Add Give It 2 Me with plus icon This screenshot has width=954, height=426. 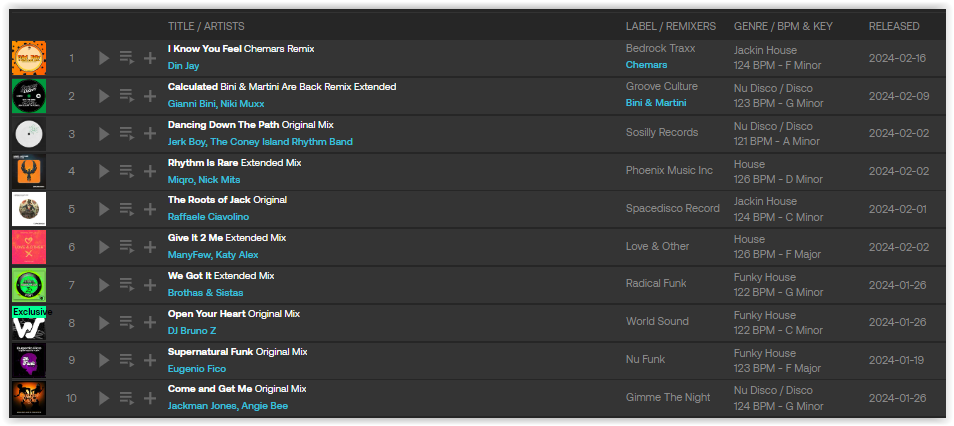150,246
